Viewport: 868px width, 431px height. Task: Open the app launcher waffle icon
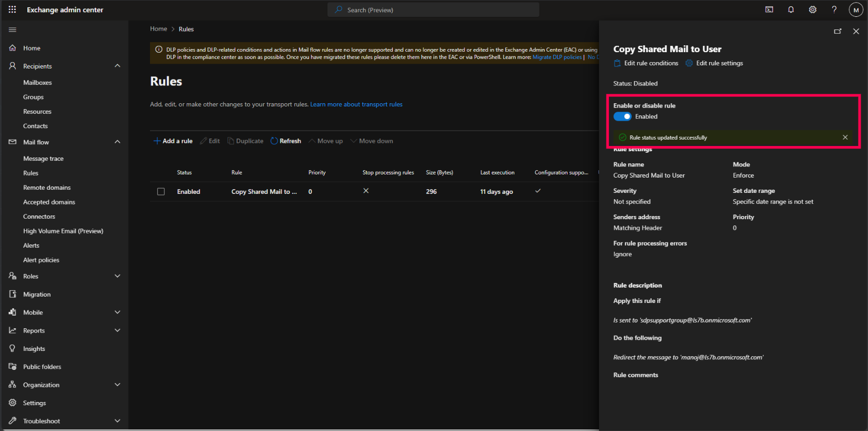tap(12, 9)
